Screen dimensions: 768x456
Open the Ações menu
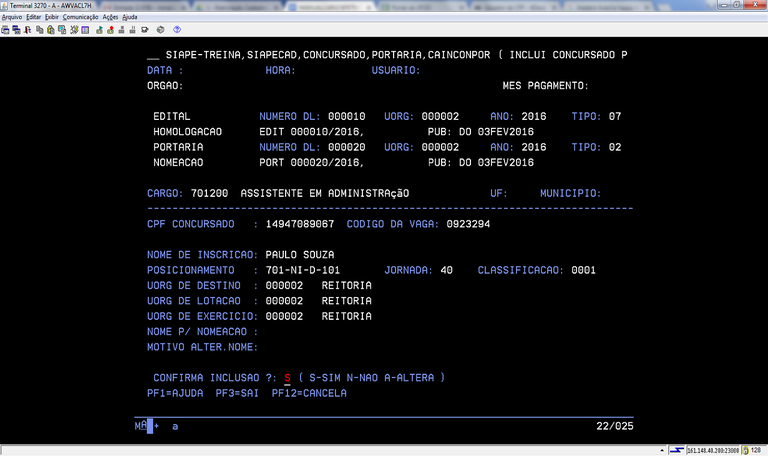coord(110,17)
